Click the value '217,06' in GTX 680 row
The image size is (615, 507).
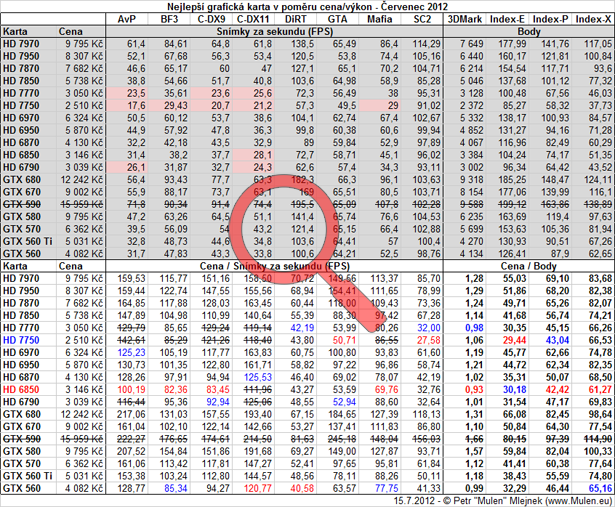click(131, 414)
